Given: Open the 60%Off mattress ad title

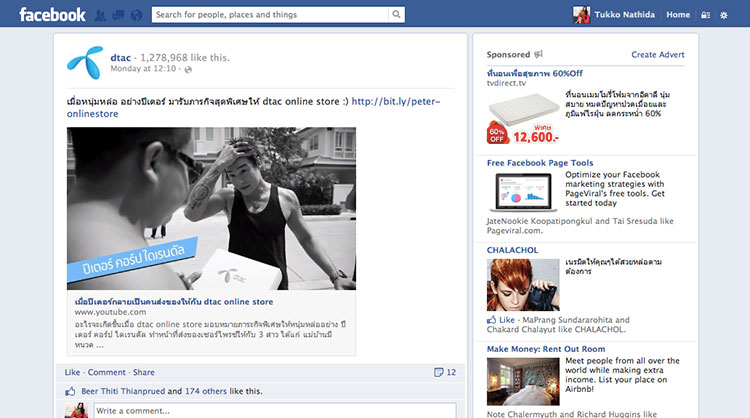Looking at the screenshot, I should click(x=535, y=74).
